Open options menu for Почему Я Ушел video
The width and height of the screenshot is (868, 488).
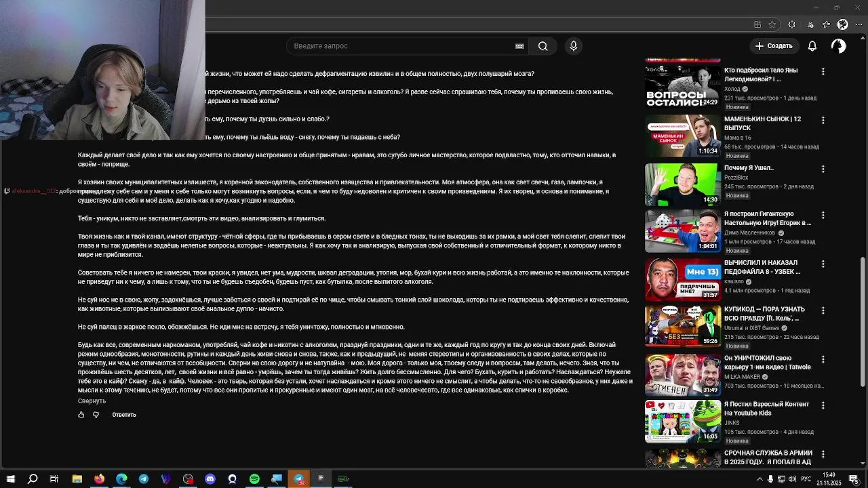(823, 169)
